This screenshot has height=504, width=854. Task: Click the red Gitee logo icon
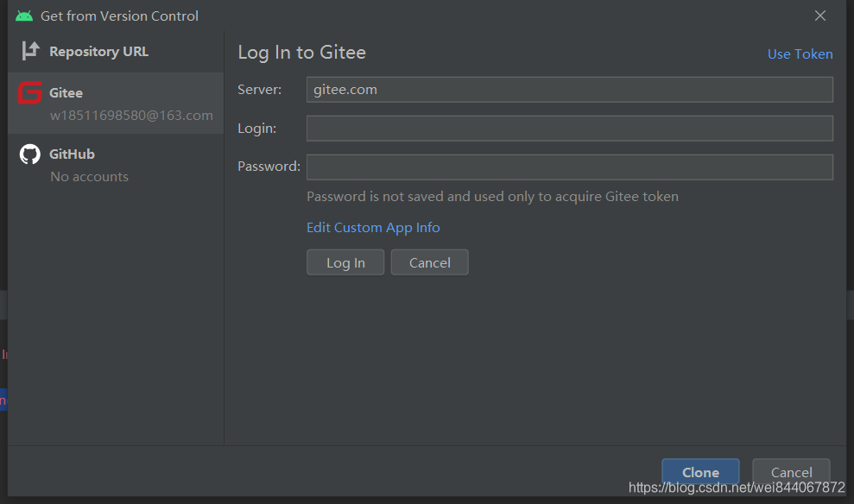point(30,92)
